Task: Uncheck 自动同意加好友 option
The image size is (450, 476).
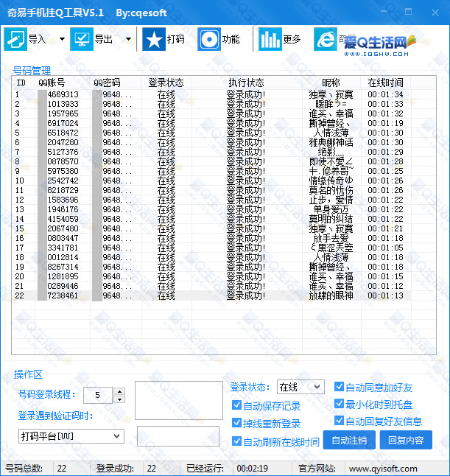Action: point(339,387)
